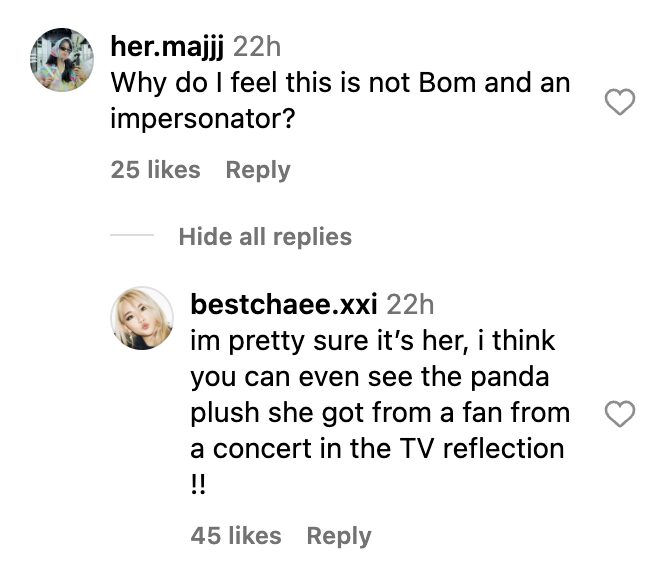
Task: Click the "!!" at the reply's end
Action: 198,484
